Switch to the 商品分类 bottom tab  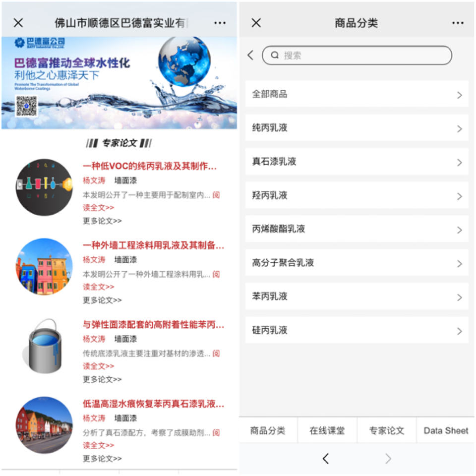(268, 430)
